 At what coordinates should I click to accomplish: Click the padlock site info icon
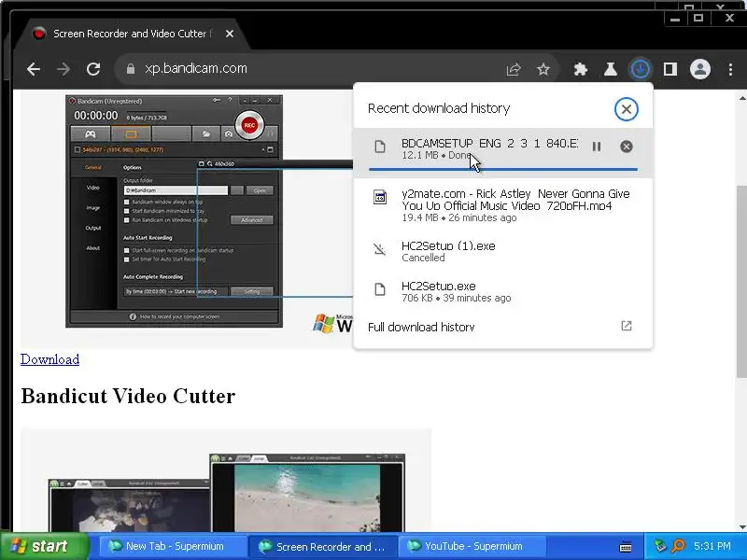click(x=131, y=69)
